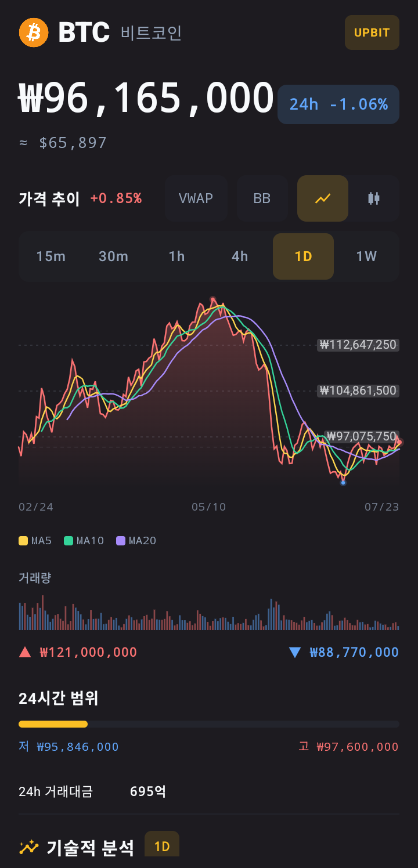Toggle the VWAP indicator

point(196,198)
